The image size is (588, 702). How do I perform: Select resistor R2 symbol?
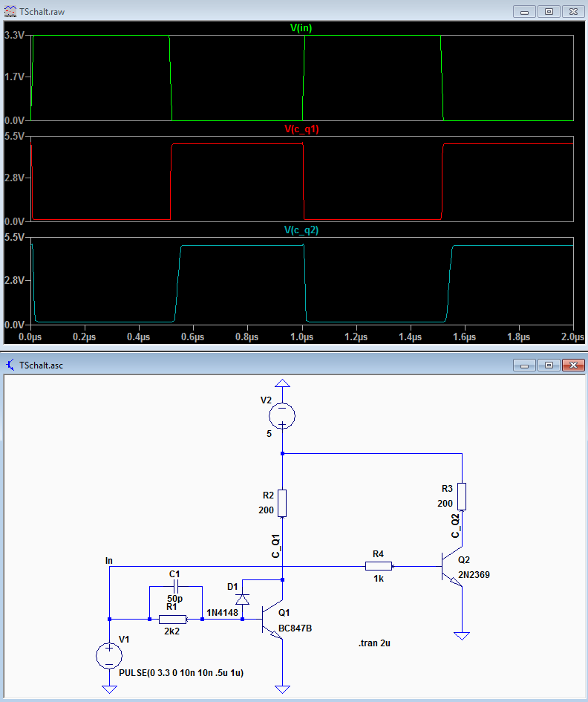click(x=282, y=503)
